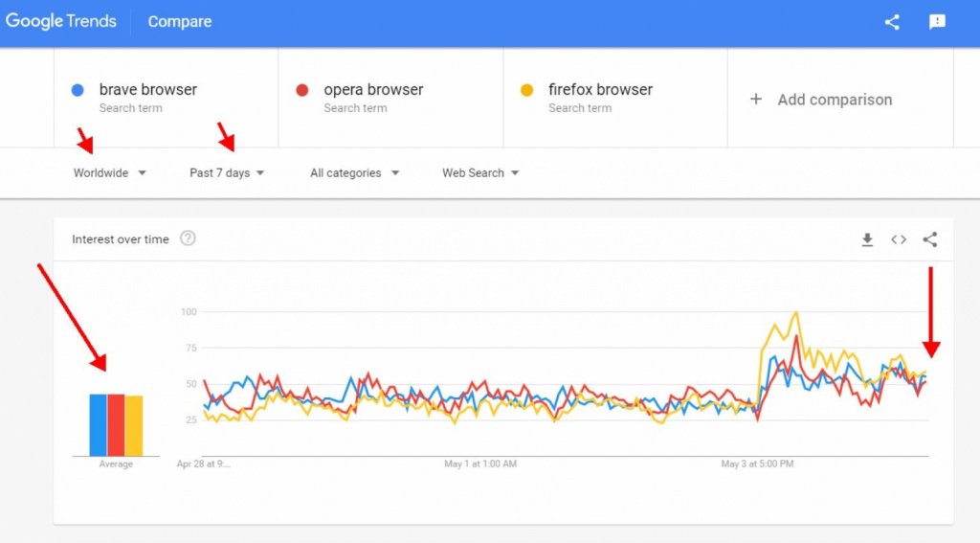Viewport: 980px width, 543px height.
Task: Edit the opera browser search term
Action: 373,89
